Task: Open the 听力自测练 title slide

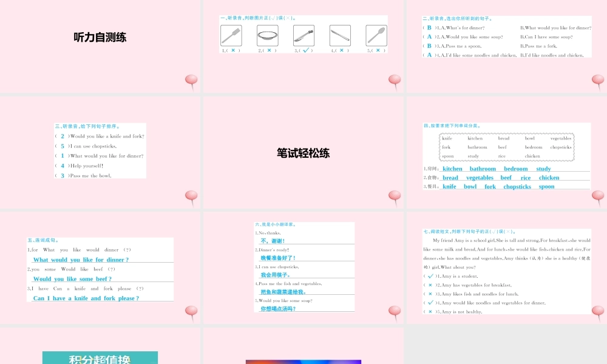Action: pyautogui.click(x=100, y=38)
